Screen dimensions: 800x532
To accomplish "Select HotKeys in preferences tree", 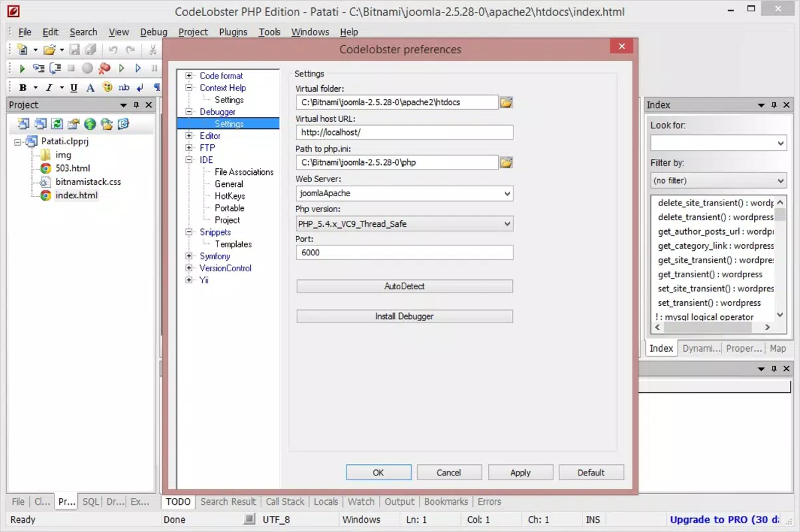I will (x=230, y=196).
